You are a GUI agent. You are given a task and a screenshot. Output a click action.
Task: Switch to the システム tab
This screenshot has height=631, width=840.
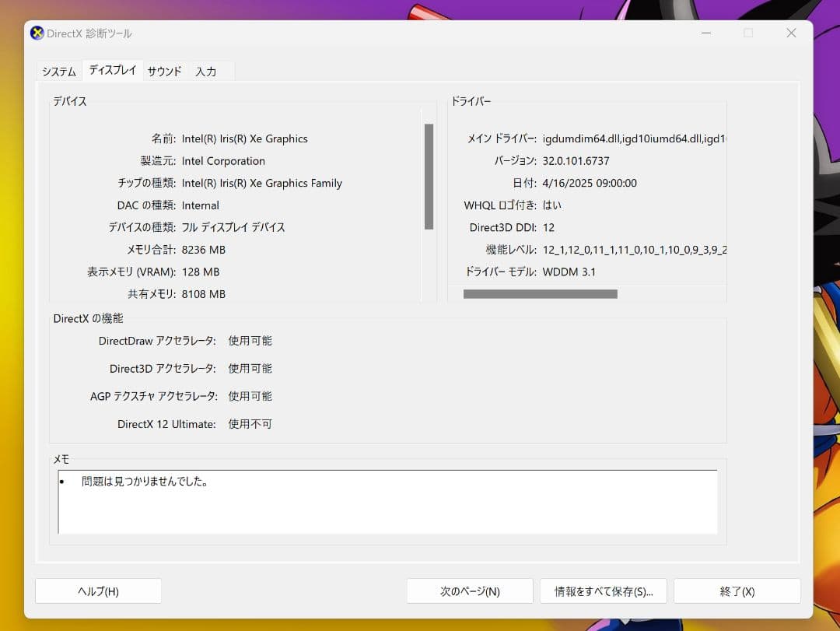tap(58, 70)
